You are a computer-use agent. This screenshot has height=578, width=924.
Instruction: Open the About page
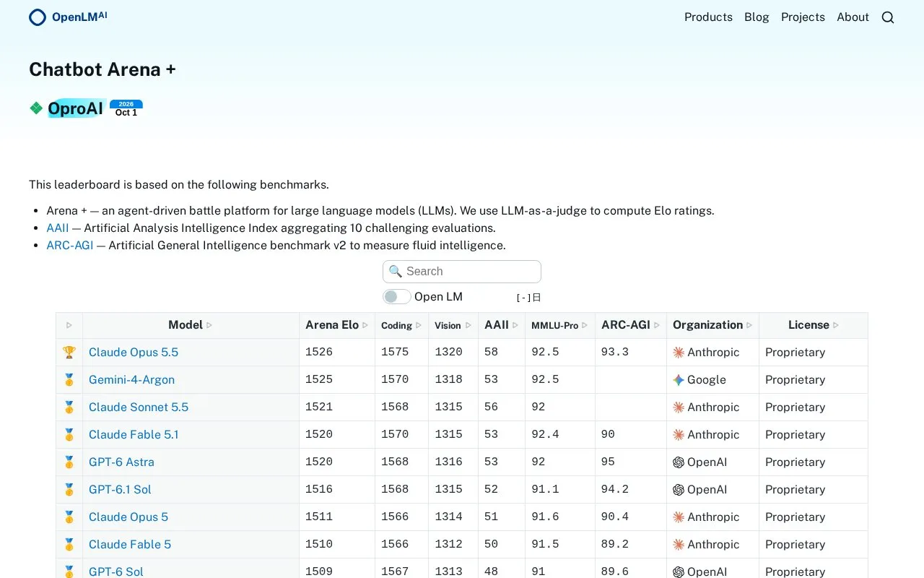[853, 17]
